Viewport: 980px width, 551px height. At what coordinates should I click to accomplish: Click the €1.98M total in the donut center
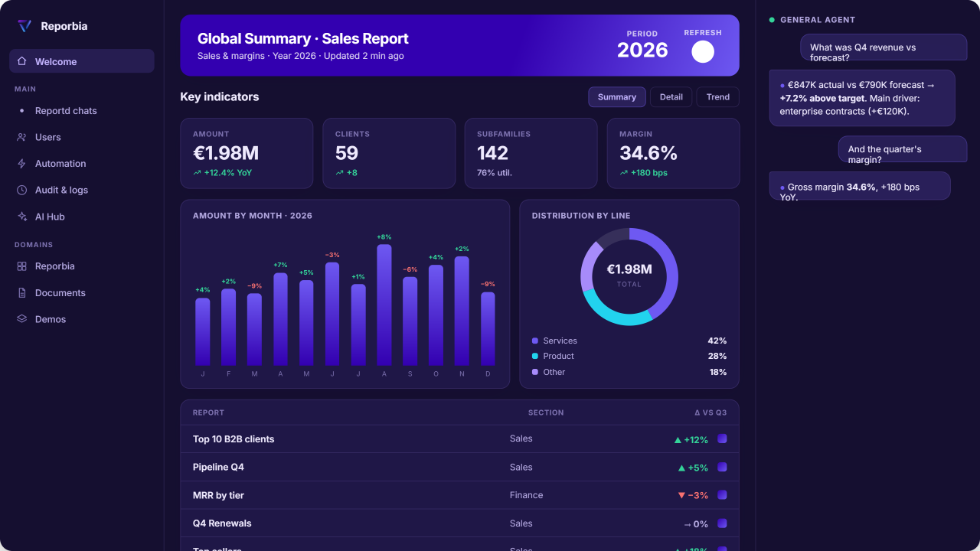point(629,269)
